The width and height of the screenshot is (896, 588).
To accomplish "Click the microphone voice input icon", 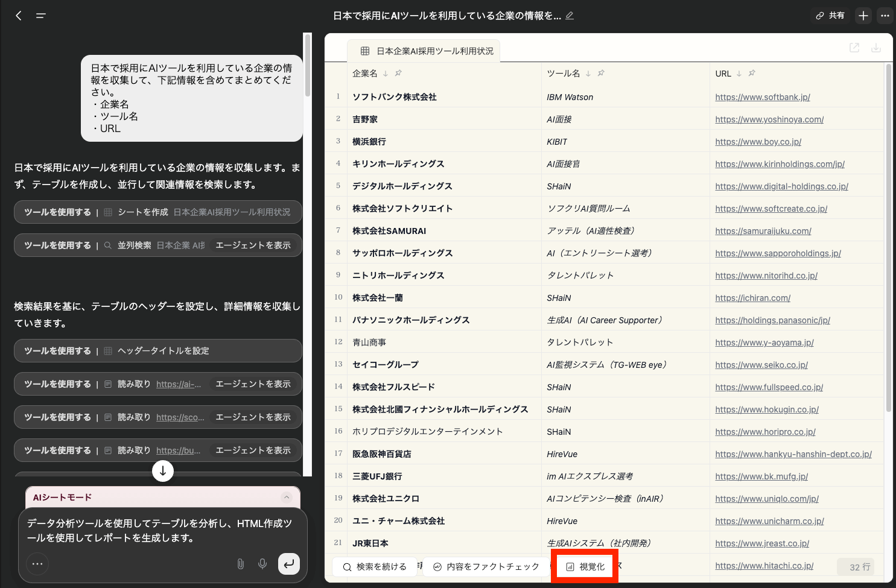I will (x=262, y=564).
